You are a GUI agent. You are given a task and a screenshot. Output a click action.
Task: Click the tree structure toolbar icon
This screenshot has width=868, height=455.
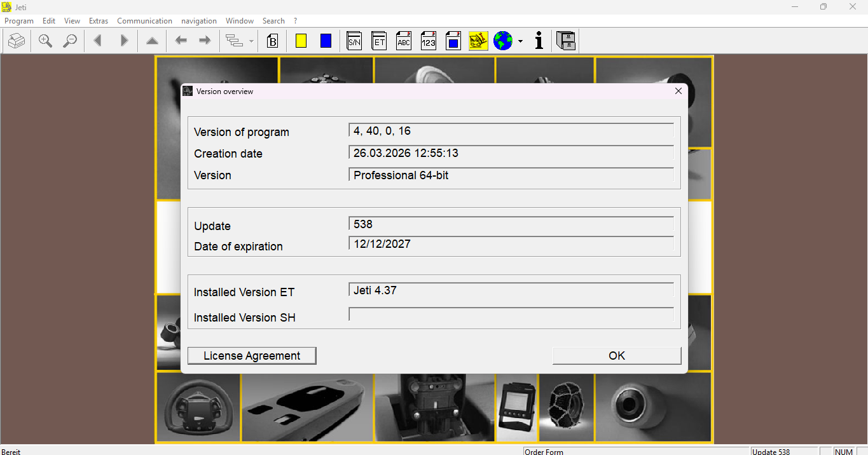click(x=235, y=41)
